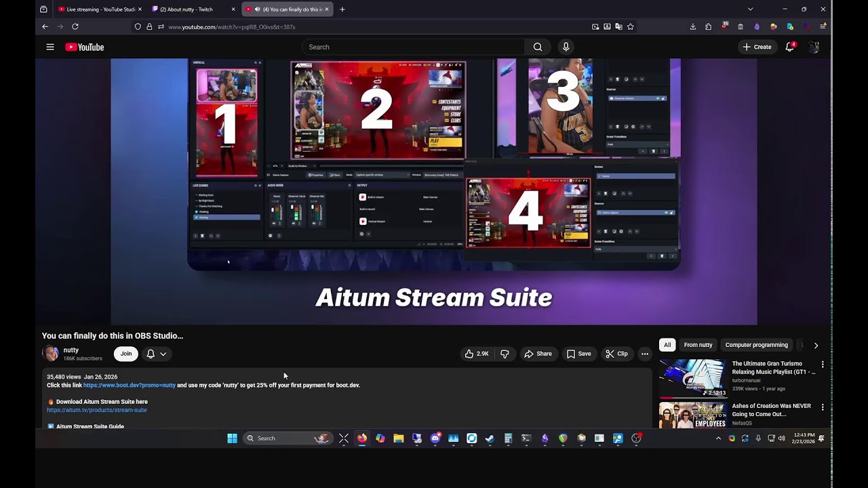Open the browser extensions puzzle icon

708,26
